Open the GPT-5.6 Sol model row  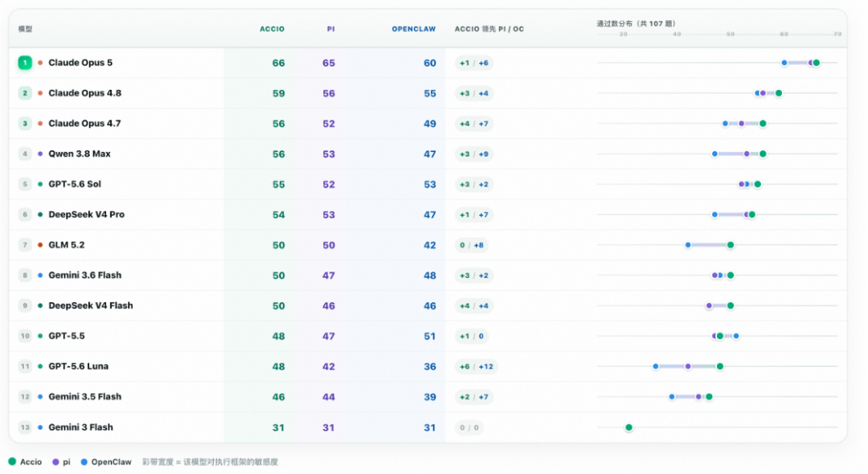[428, 184]
